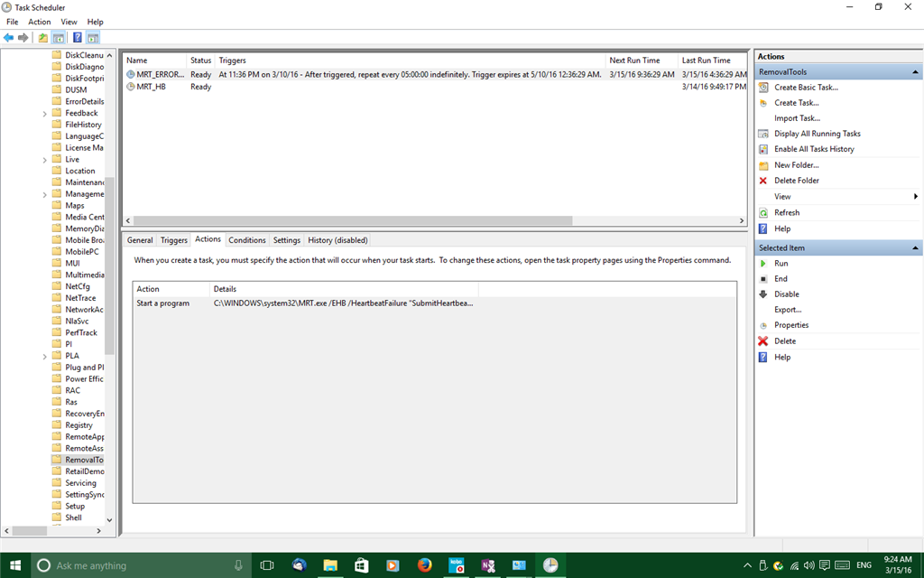Click the green Run play icon
Image resolution: width=924 pixels, height=578 pixels.
click(x=763, y=264)
